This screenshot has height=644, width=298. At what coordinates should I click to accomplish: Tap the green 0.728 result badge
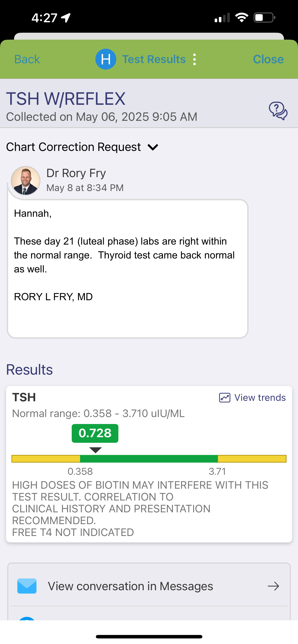click(x=95, y=433)
